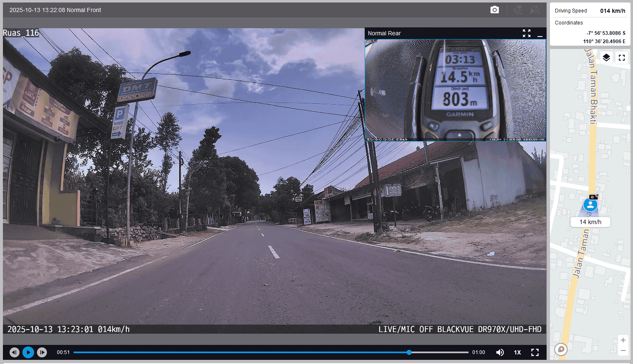Step forward to next frame

pyautogui.click(x=42, y=352)
